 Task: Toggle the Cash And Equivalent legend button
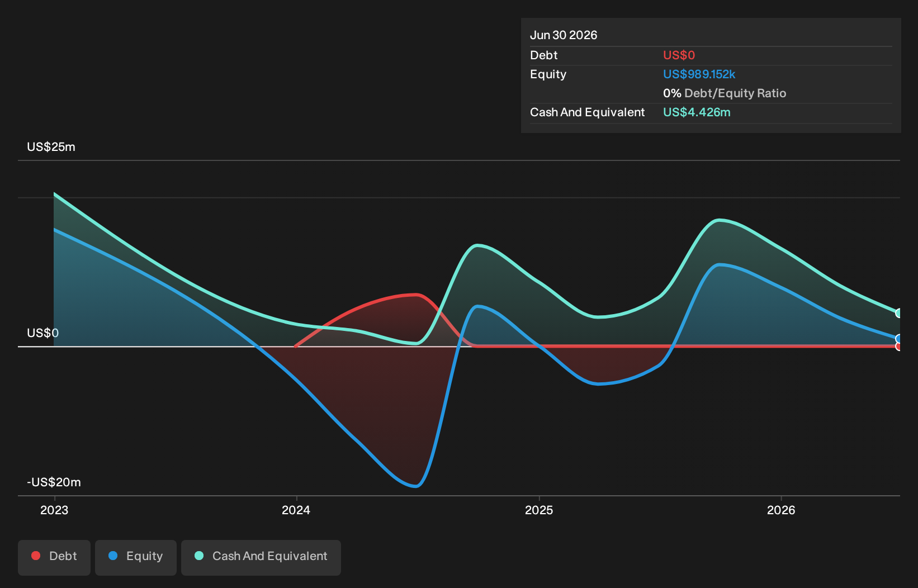tap(261, 557)
